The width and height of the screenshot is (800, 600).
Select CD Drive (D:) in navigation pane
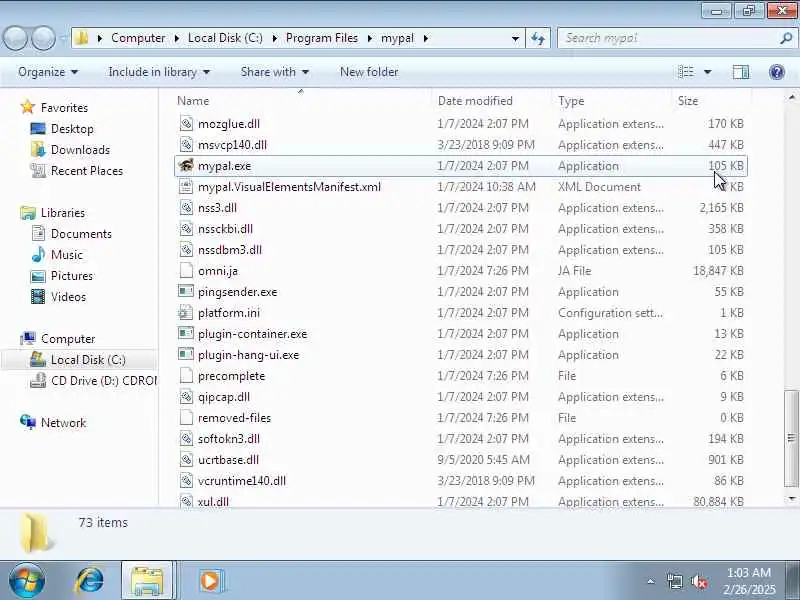pos(104,381)
